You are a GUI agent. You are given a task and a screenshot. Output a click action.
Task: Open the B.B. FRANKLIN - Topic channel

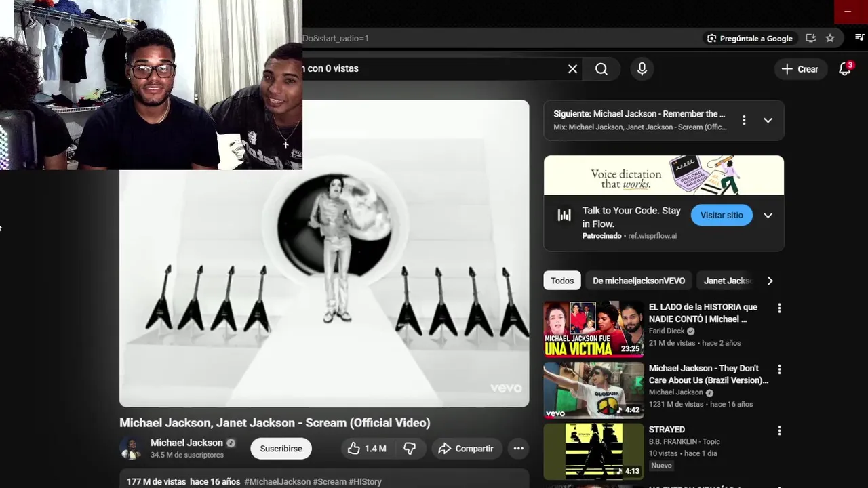coord(684,441)
